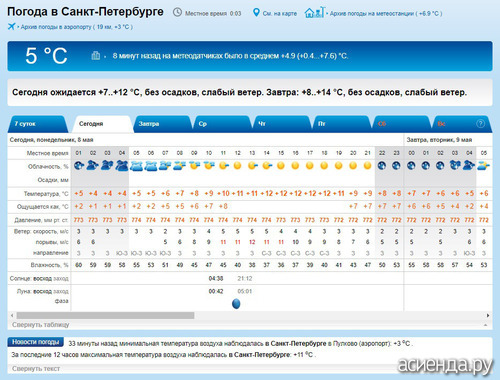Screen dimensions: 500x380
Task: Click the map pin icon
Action: pos(256,13)
